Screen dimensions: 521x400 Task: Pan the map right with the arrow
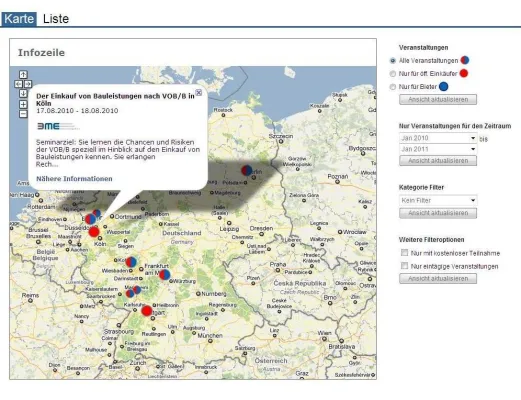pyautogui.click(x=28, y=84)
